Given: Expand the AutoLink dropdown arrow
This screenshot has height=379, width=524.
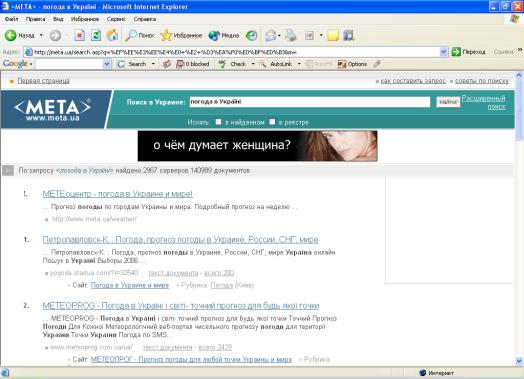Looking at the screenshot, I should click(299, 64).
